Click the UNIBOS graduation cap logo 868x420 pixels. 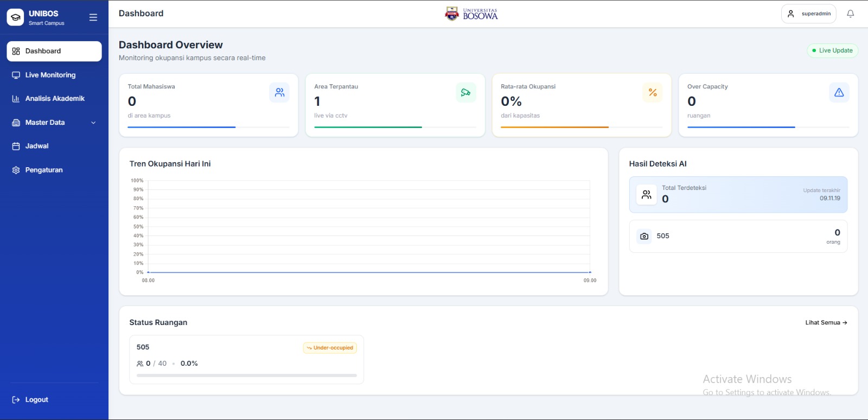15,17
